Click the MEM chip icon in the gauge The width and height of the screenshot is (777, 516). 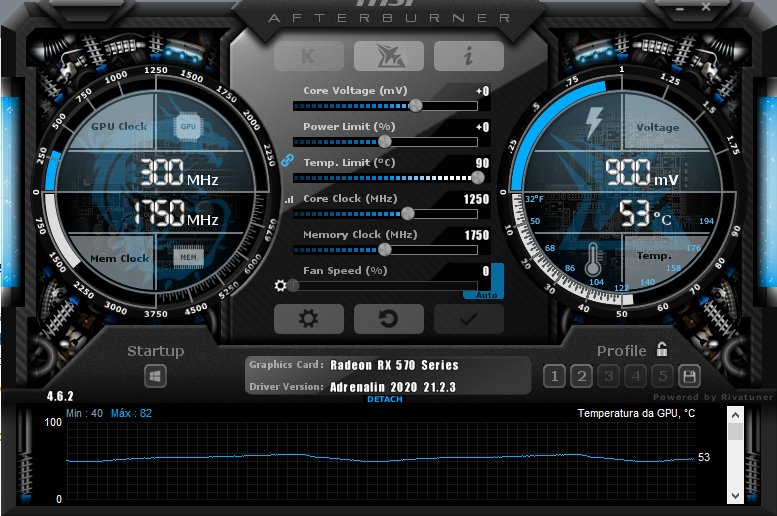pos(188,257)
